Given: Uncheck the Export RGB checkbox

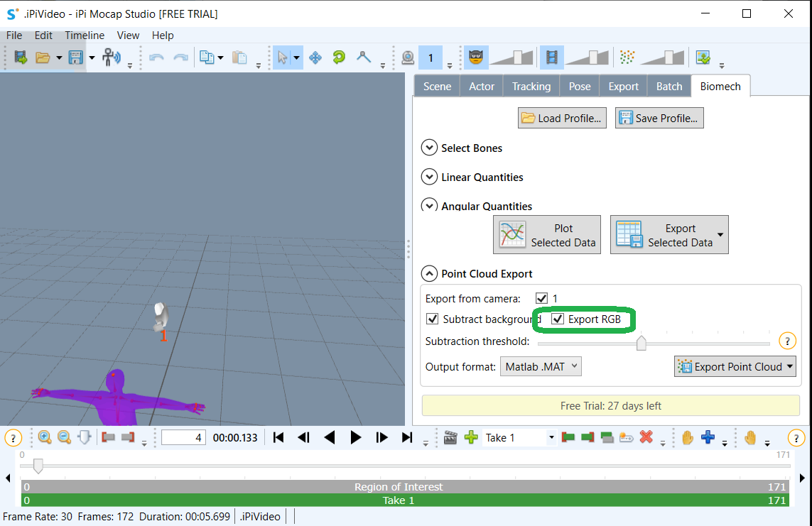Looking at the screenshot, I should click(557, 319).
